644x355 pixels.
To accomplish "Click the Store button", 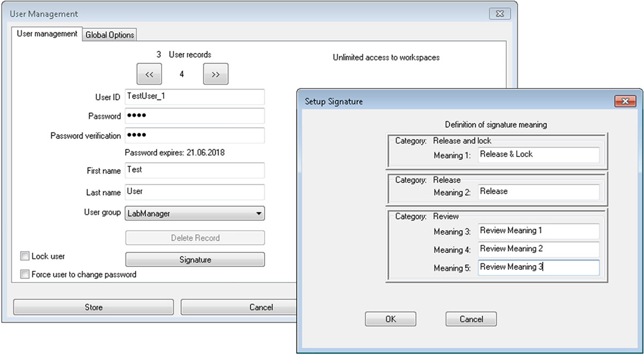I will 93,307.
